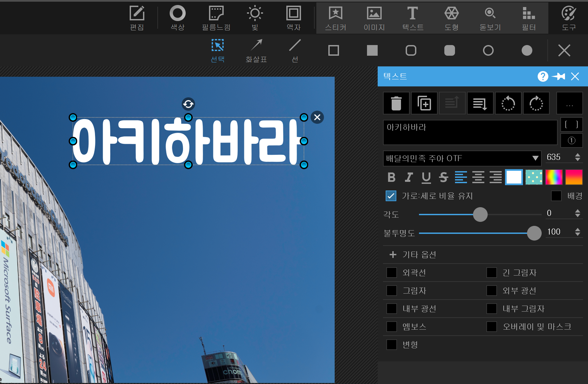
Task: Rotate text counterclockwise
Action: pos(508,103)
